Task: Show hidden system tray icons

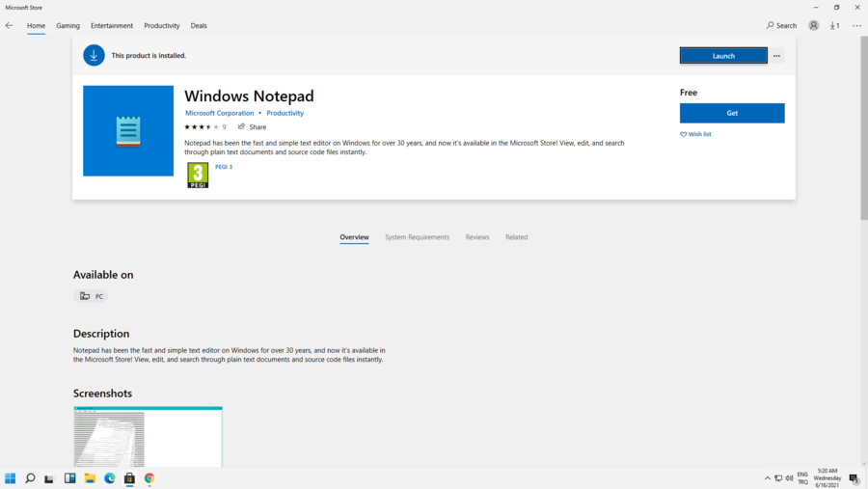Action: click(x=768, y=478)
